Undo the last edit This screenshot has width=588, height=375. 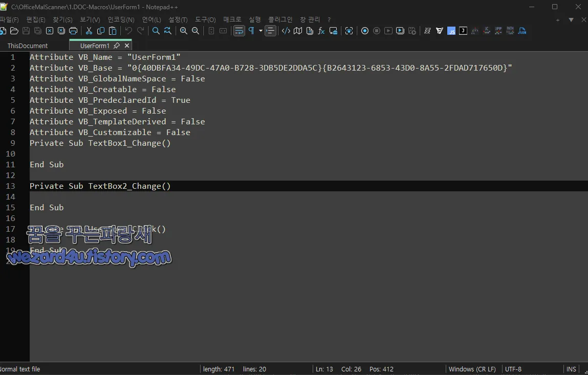128,31
